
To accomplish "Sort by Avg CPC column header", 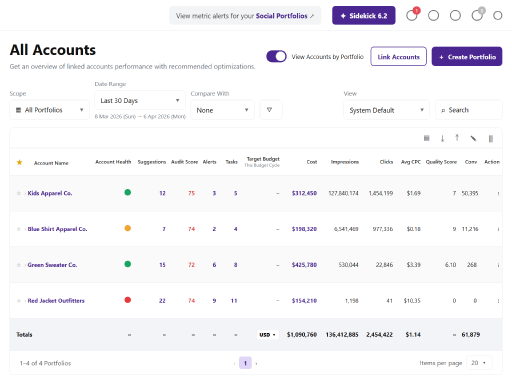I will click(411, 162).
